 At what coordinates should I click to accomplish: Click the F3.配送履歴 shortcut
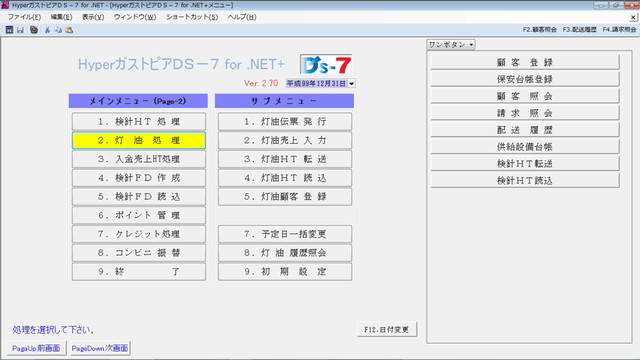pyautogui.click(x=579, y=30)
